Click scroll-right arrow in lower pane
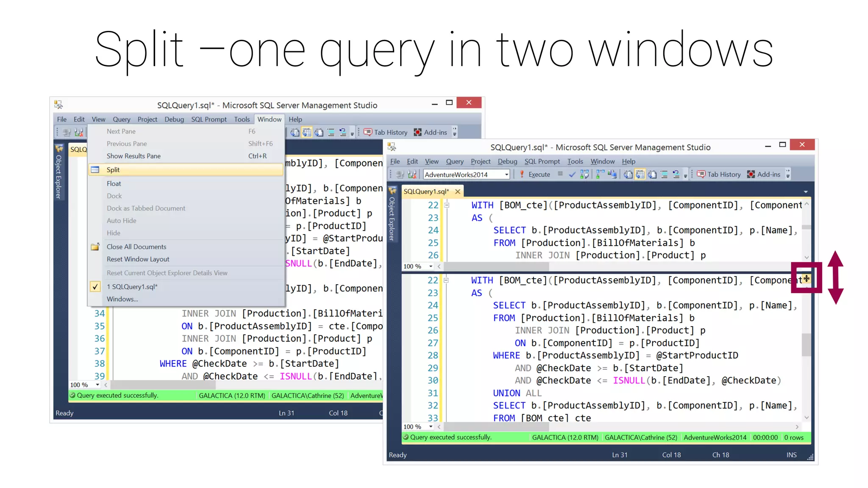This screenshot has height=488, width=868. 797,427
